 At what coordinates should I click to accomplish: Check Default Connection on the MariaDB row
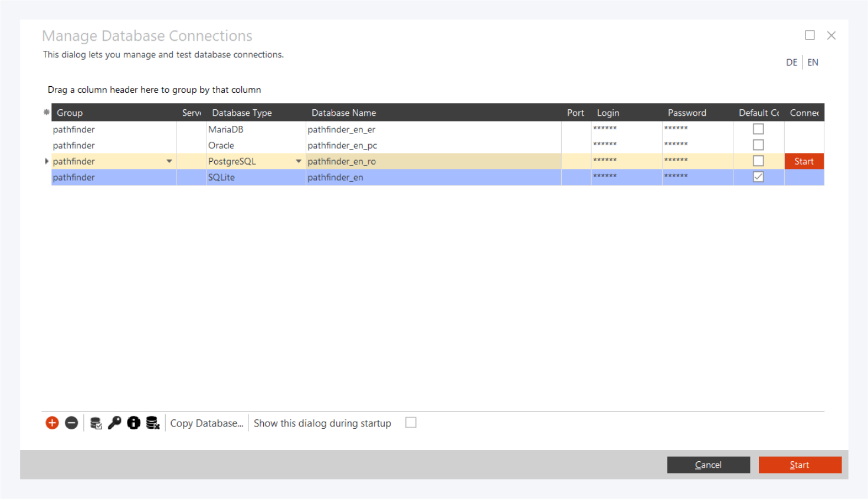point(758,129)
